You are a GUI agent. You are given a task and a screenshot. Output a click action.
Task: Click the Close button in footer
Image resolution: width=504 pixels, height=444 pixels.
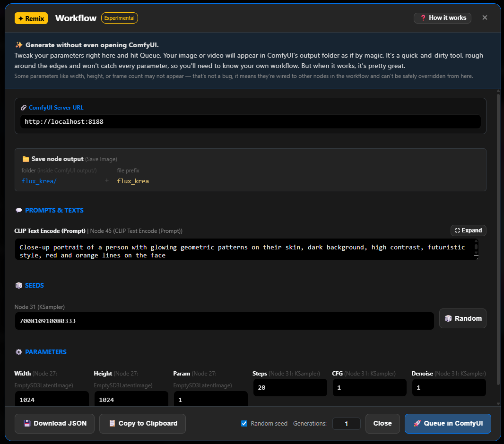(x=382, y=424)
